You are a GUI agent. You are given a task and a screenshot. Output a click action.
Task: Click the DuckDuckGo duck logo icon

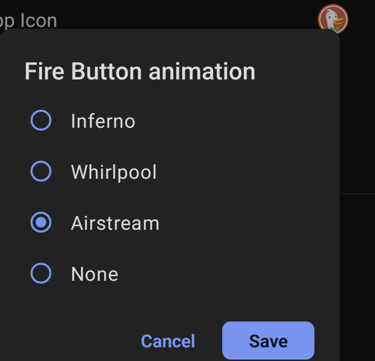[333, 18]
